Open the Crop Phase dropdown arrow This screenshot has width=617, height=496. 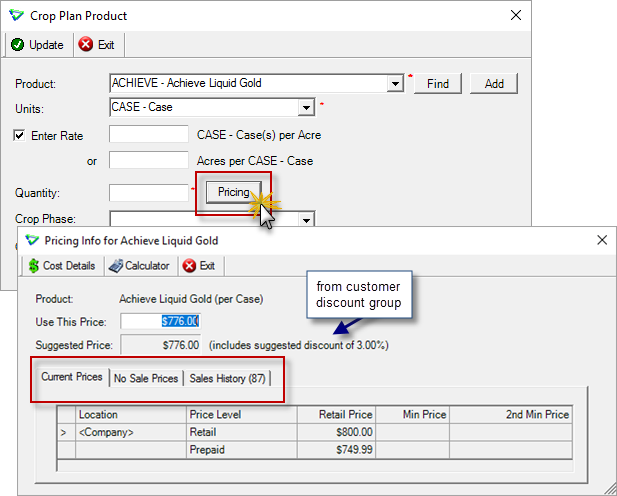[306, 220]
